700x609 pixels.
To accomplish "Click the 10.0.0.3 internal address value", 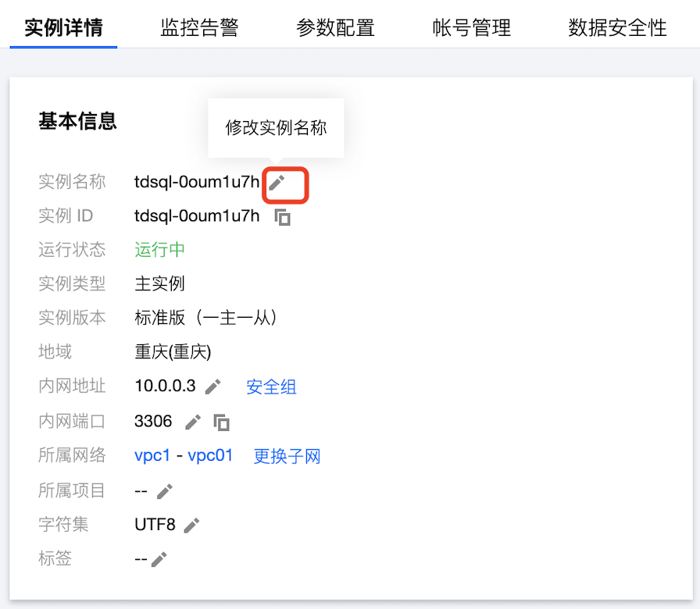I will tap(165, 386).
